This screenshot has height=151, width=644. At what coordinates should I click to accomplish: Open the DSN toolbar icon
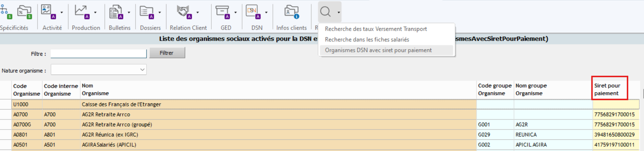point(253,12)
